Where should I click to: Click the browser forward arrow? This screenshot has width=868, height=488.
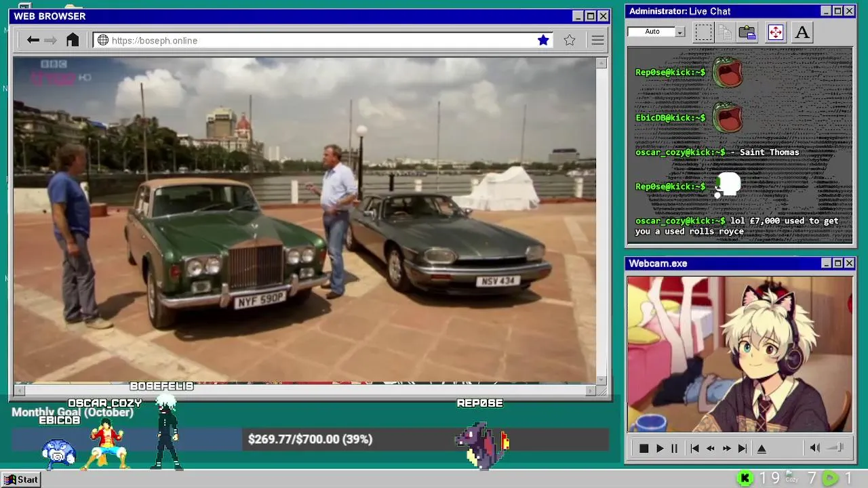[x=51, y=40]
